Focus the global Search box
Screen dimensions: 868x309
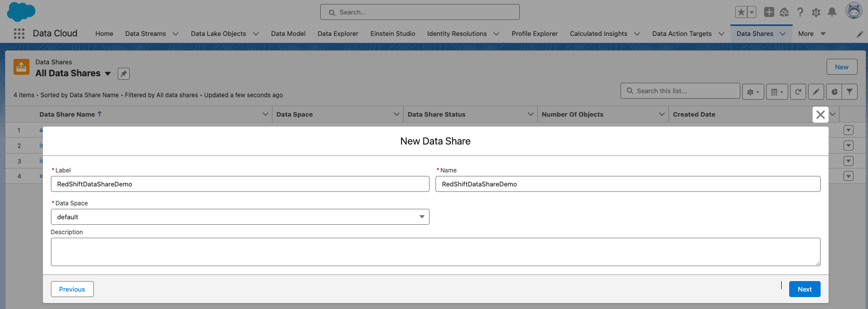click(420, 12)
